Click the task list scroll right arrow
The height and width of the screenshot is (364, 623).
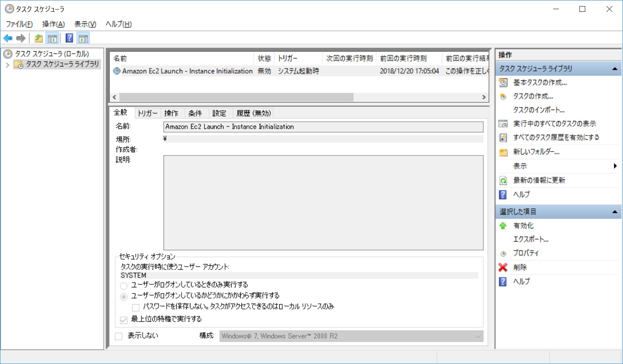484,97
